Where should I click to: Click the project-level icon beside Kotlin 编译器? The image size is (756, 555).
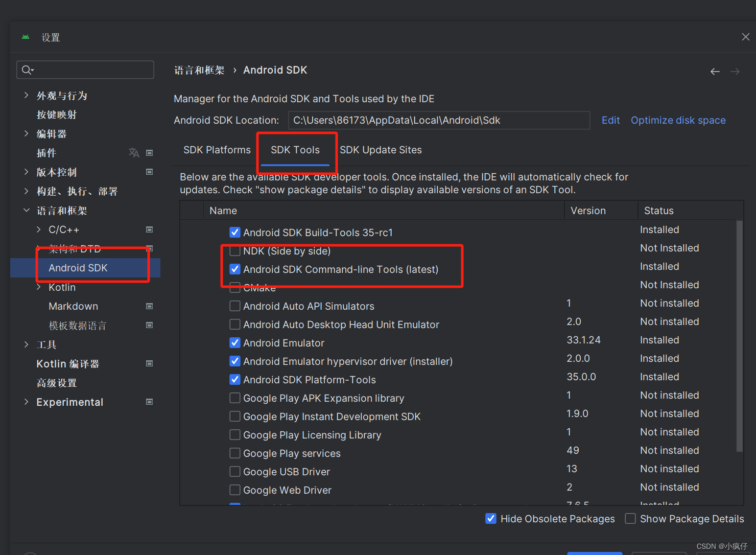point(150,363)
